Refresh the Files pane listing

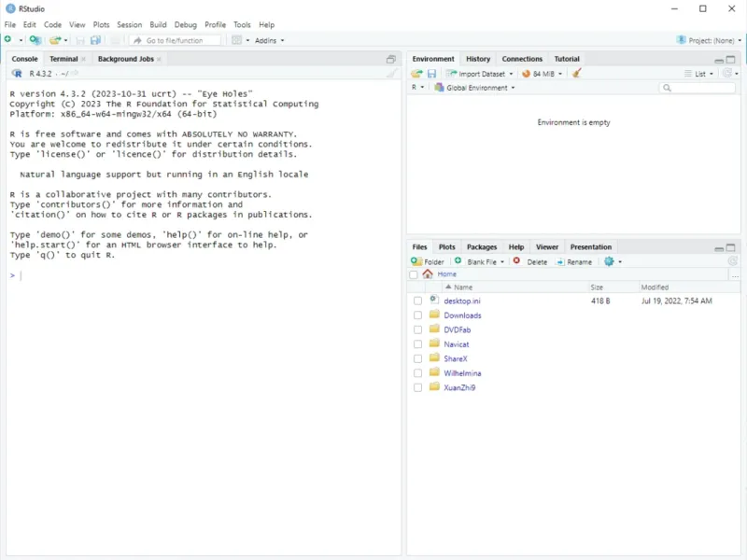coord(733,261)
